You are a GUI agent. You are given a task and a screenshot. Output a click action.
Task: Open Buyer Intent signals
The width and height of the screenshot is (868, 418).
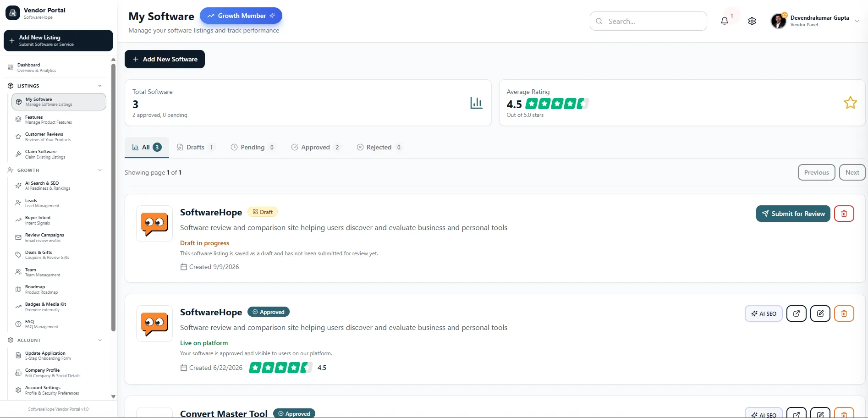[59, 220]
